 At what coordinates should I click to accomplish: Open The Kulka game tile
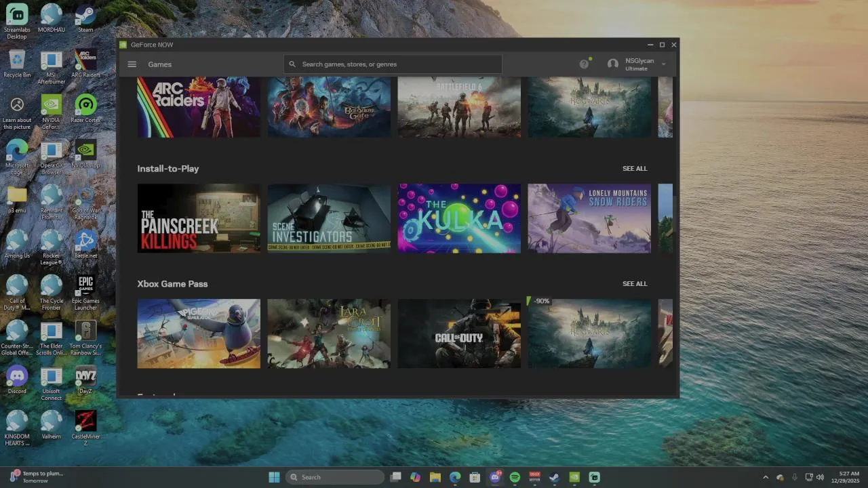(x=459, y=218)
